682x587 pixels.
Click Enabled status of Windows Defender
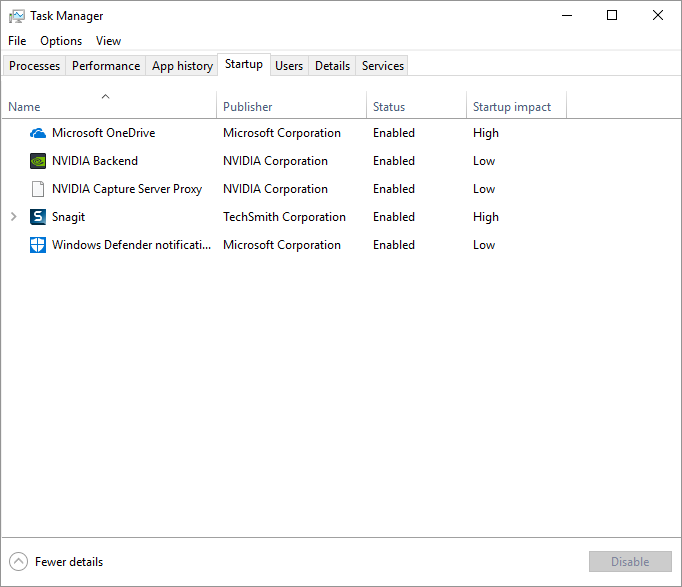[394, 245]
